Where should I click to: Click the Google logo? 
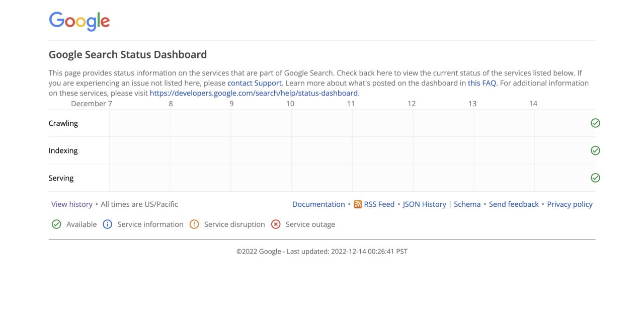coord(79,21)
